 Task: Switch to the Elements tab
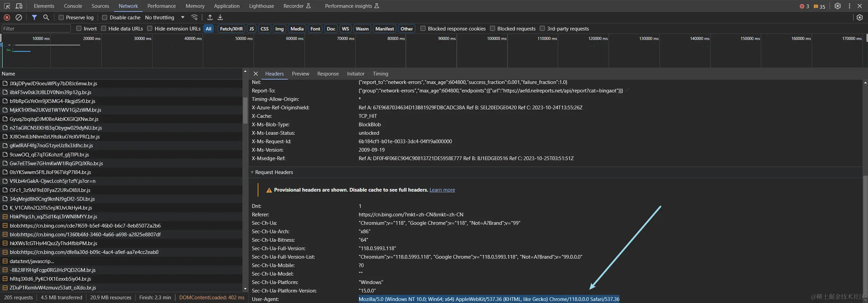44,6
